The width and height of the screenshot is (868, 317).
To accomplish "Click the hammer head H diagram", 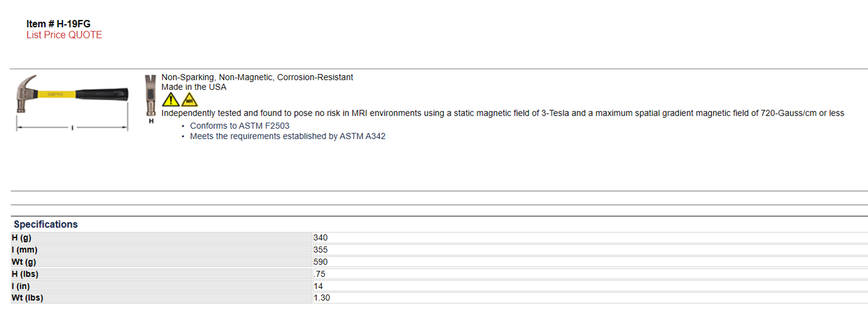I will 149,100.
